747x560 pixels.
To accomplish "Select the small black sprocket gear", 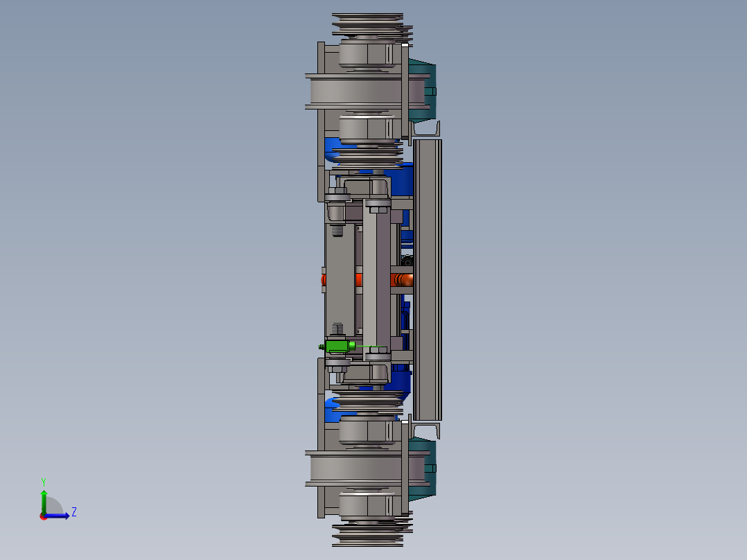I will tap(407, 261).
